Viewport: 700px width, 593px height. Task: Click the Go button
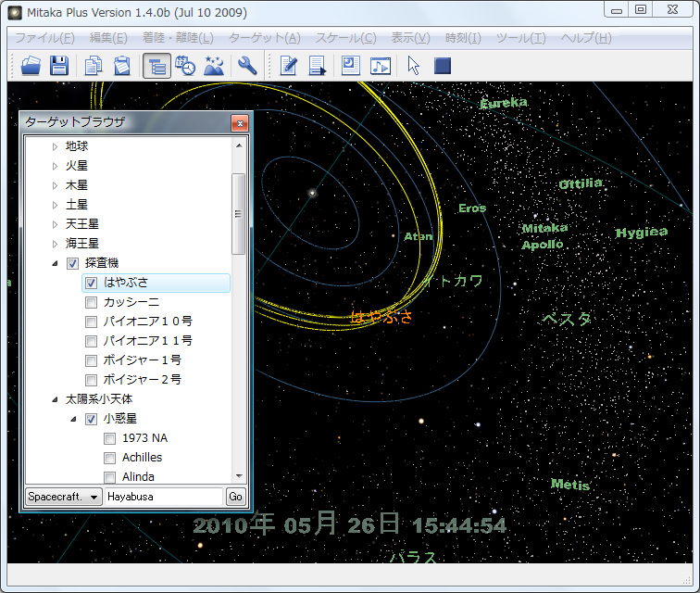click(x=235, y=497)
